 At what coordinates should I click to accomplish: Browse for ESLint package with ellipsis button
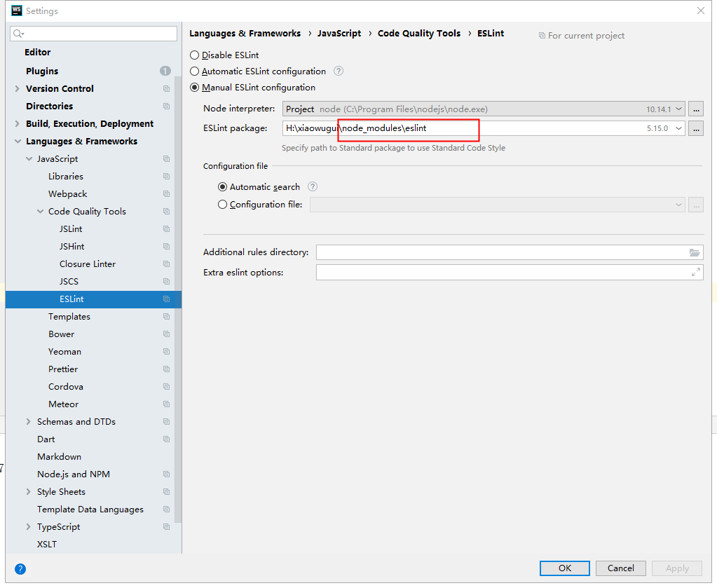pos(696,128)
